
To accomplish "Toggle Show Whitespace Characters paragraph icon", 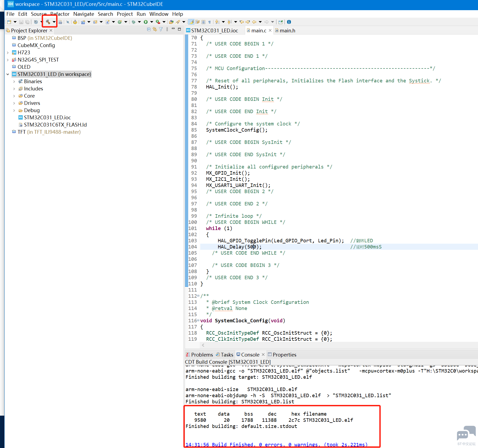I will 210,22.
